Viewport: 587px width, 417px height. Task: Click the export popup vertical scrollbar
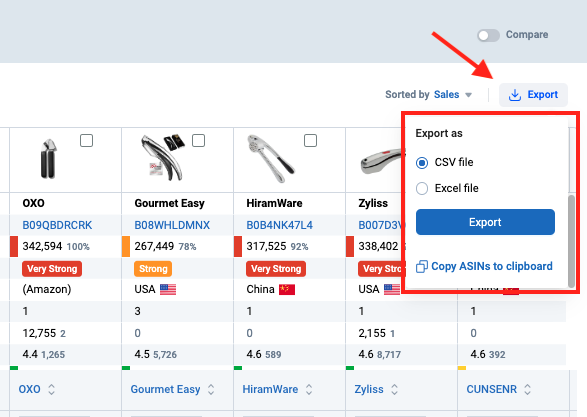(571, 241)
